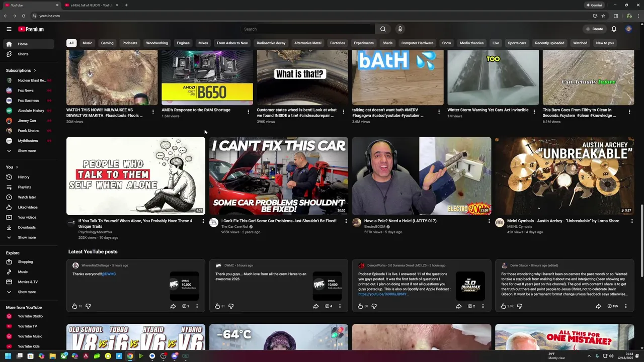Open options for AMD RAM Shortage video

248,112
